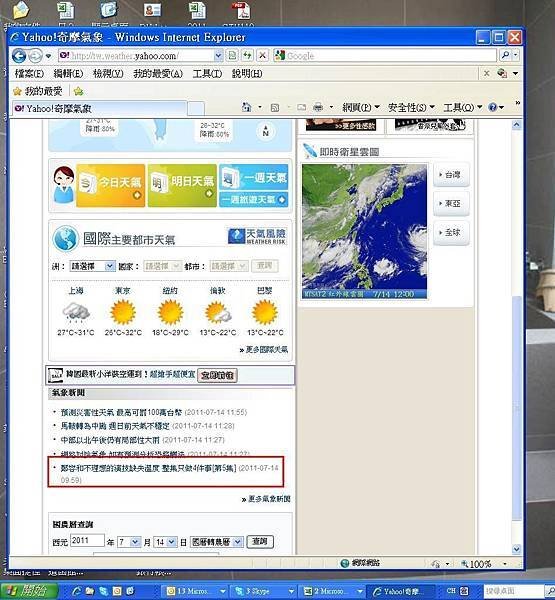The width and height of the screenshot is (555, 600).
Task: Click the IE Back navigation button
Action: (19, 56)
